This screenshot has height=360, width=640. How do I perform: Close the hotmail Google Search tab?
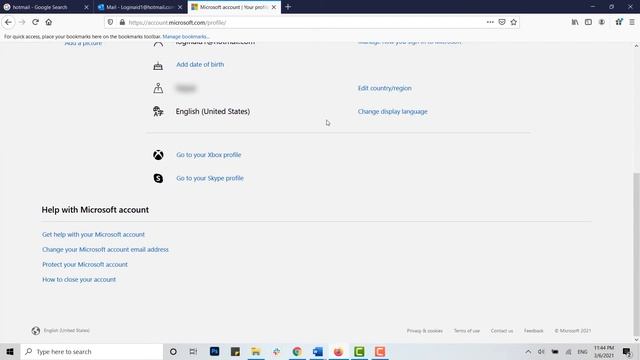[x=86, y=7]
